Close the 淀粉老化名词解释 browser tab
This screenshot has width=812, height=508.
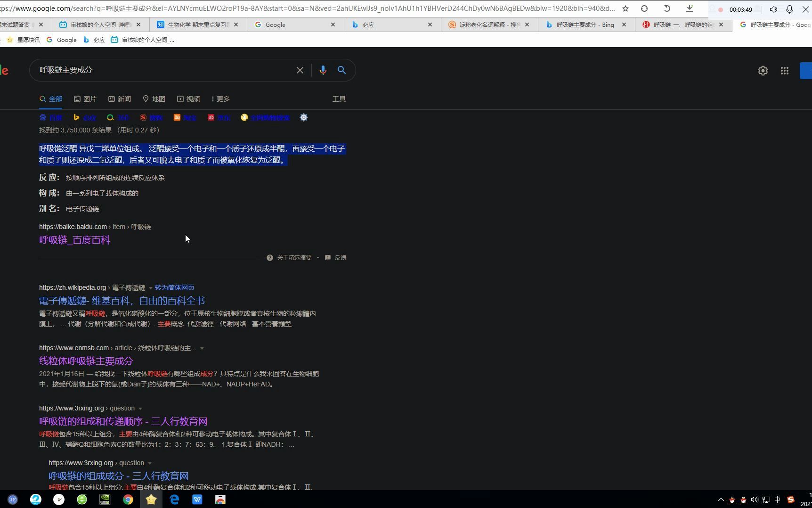pyautogui.click(x=527, y=25)
